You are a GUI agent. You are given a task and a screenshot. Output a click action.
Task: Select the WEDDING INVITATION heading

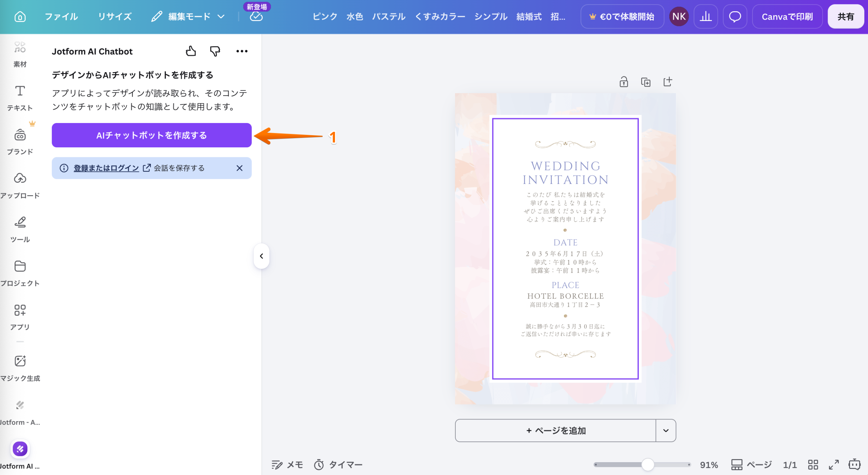coord(565,173)
